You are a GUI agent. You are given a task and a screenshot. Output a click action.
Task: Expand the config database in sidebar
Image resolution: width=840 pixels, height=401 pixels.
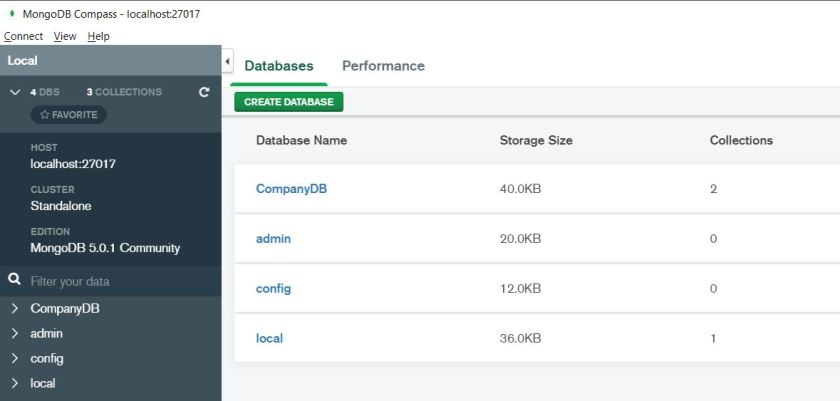tap(15, 359)
